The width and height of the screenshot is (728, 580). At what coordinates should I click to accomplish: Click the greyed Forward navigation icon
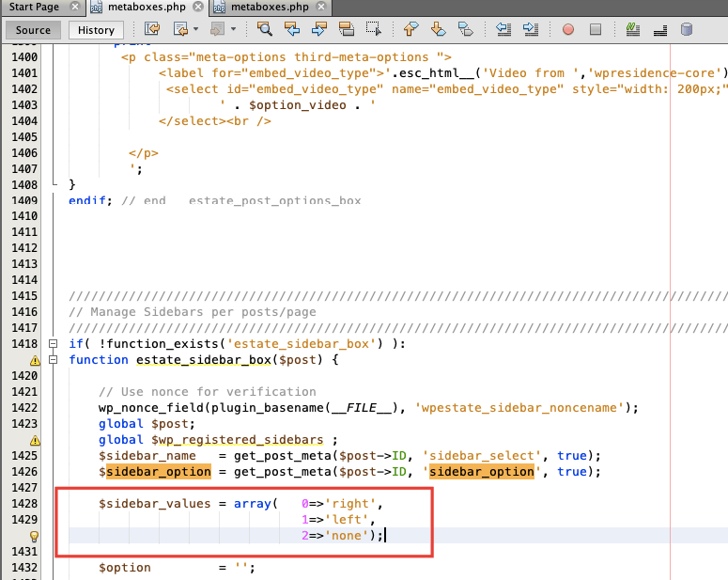218,29
